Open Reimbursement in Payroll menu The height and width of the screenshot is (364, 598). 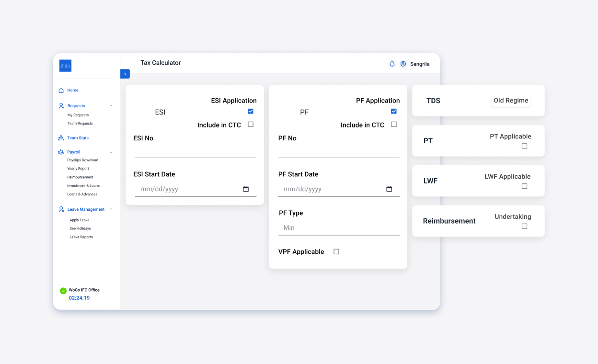(x=80, y=177)
